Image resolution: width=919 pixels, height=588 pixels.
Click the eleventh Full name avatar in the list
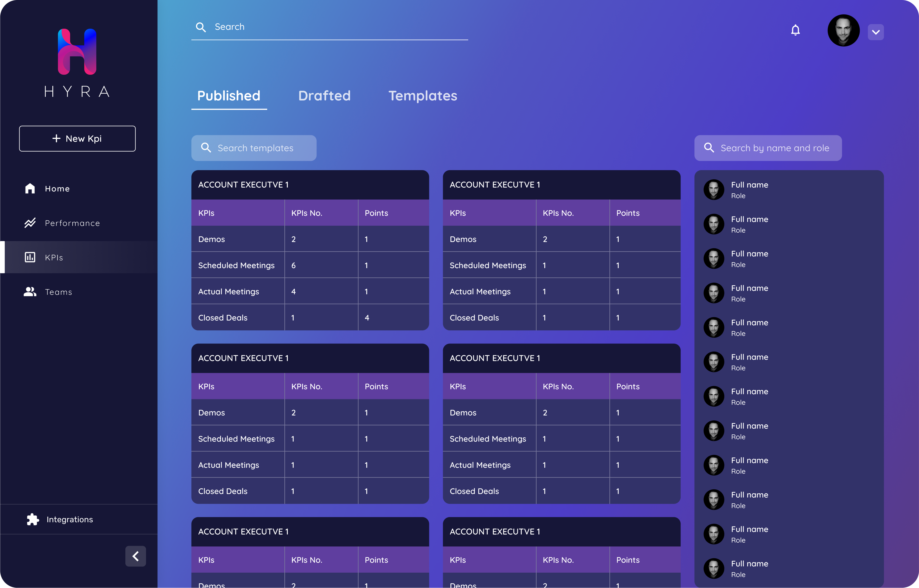pyautogui.click(x=714, y=534)
